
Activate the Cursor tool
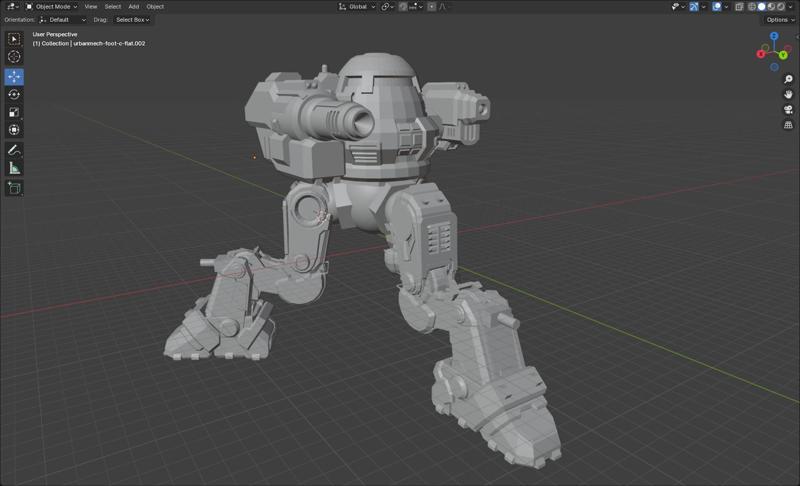click(x=14, y=57)
